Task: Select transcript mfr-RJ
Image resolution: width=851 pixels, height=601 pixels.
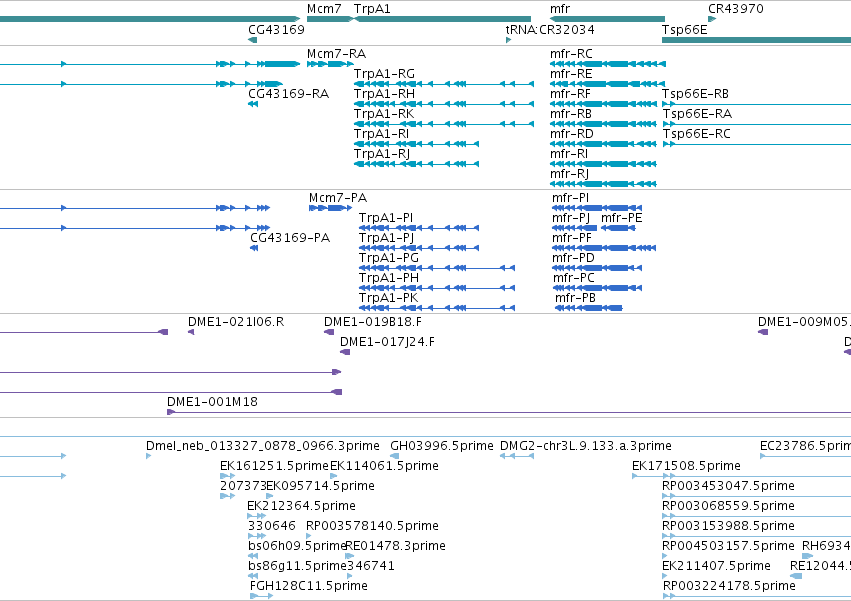Action: pyautogui.click(x=569, y=174)
